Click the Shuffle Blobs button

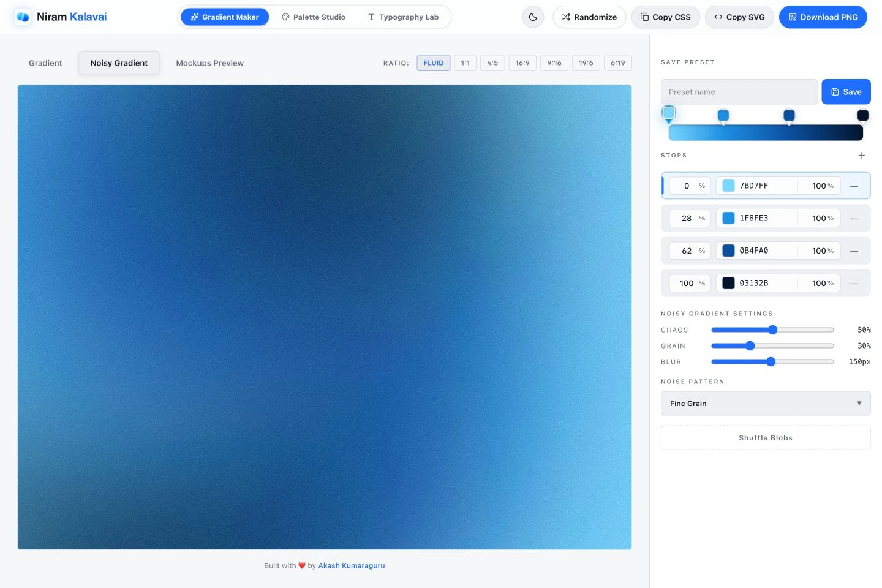[x=766, y=438]
